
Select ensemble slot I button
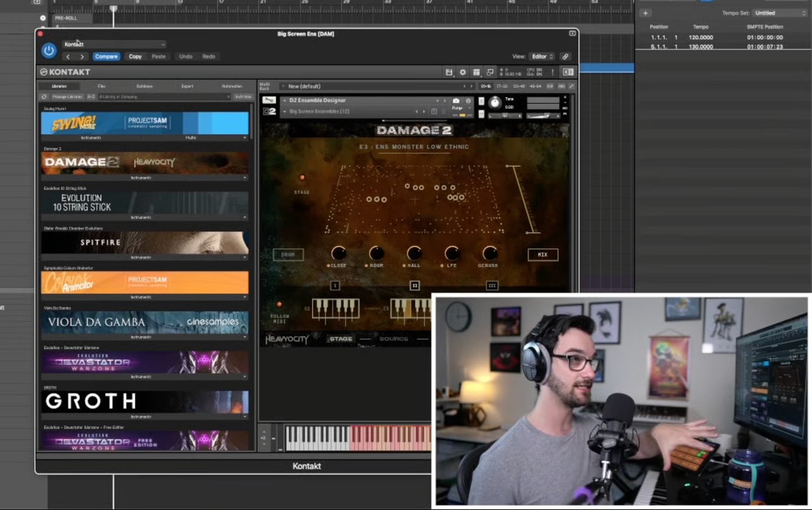pos(335,285)
